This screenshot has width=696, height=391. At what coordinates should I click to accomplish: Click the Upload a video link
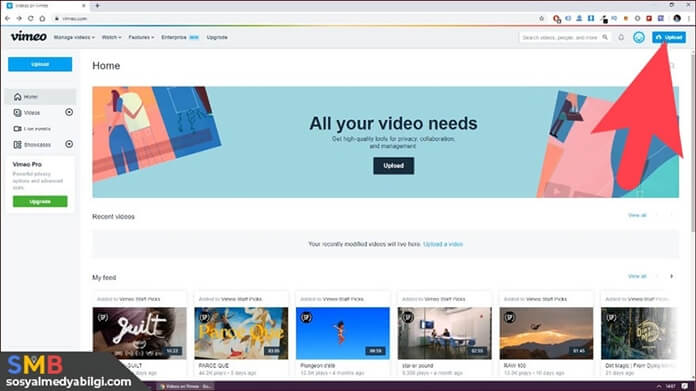[443, 244]
